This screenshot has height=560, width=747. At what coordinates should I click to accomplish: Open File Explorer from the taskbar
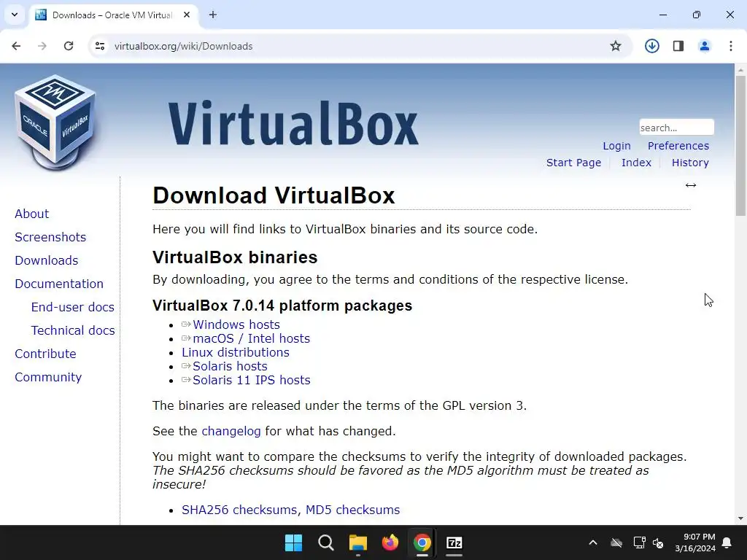tap(357, 542)
